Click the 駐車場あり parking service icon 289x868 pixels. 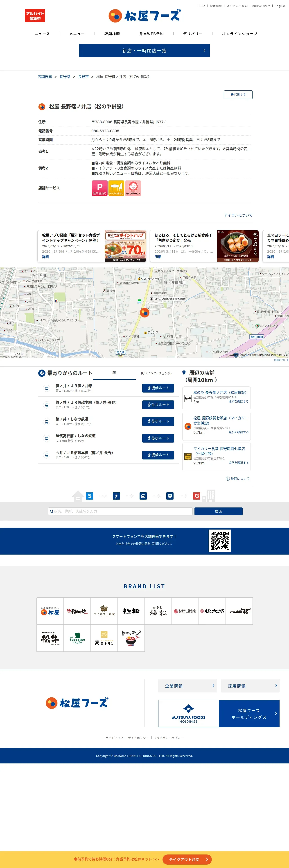coord(99,188)
